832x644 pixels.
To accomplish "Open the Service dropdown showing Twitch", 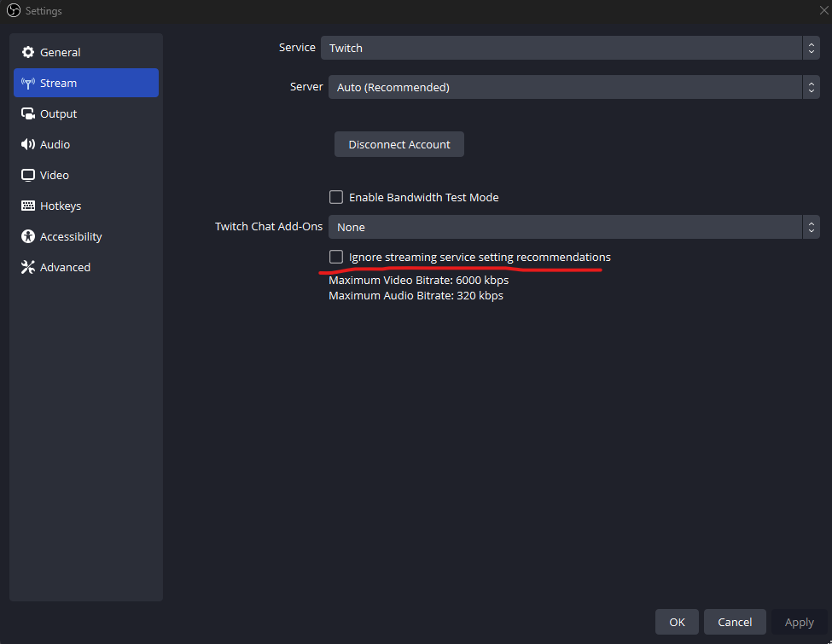I will [570, 48].
